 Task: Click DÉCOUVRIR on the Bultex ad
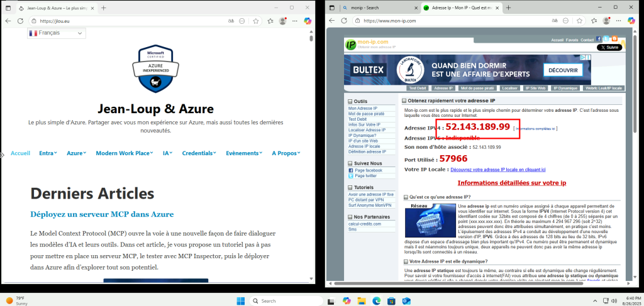coord(563,70)
